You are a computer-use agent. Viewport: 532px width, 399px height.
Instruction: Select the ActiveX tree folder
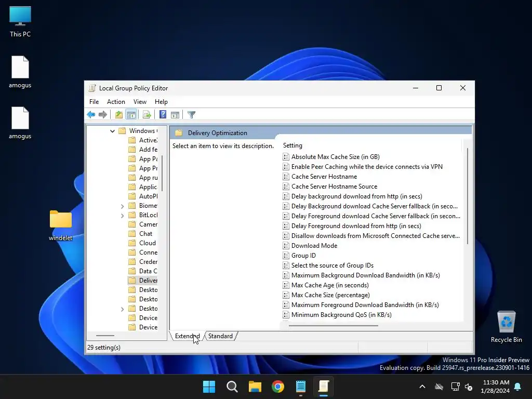(143, 140)
